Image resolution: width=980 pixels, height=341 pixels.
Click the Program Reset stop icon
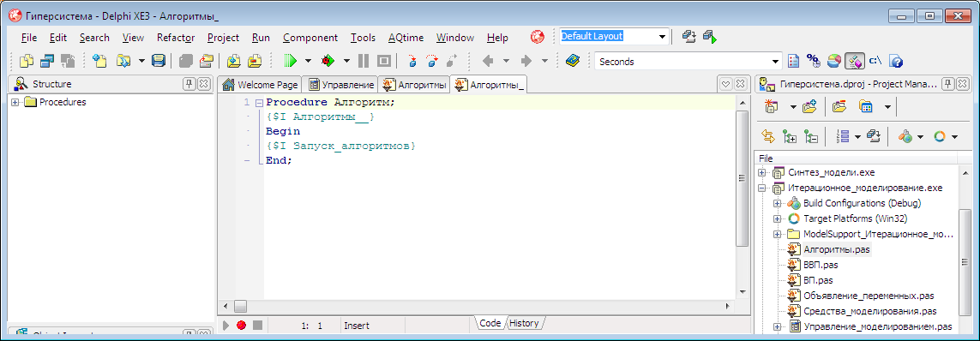pos(384,61)
